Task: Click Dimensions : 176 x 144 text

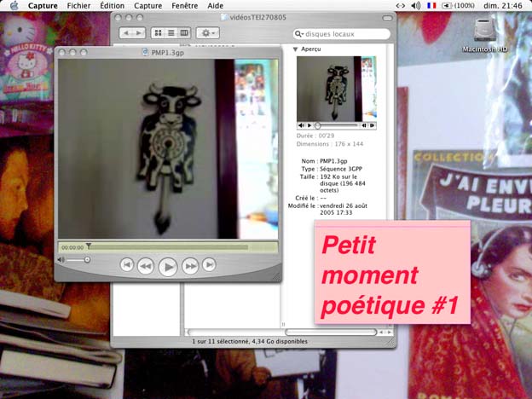Action: pyautogui.click(x=330, y=144)
